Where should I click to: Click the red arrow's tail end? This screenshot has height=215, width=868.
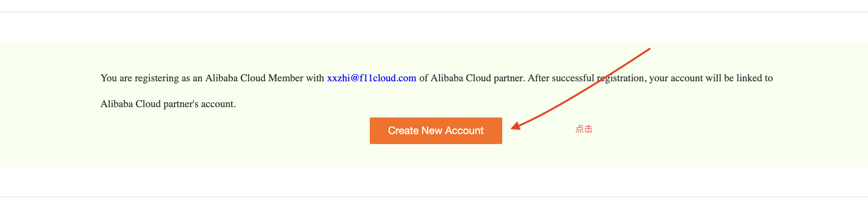pos(648,50)
